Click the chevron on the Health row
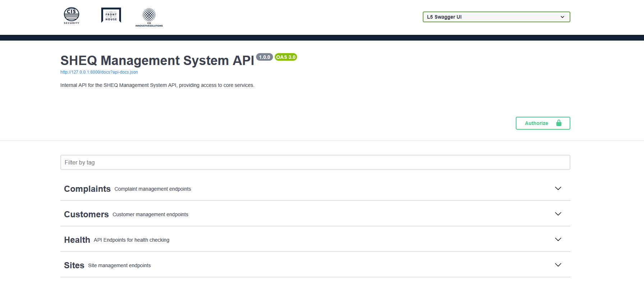This screenshot has height=297, width=644. click(x=558, y=240)
